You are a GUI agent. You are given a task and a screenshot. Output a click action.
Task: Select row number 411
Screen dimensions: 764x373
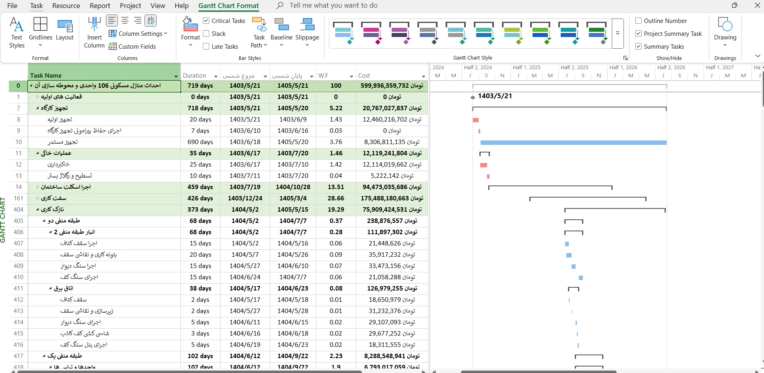19,288
